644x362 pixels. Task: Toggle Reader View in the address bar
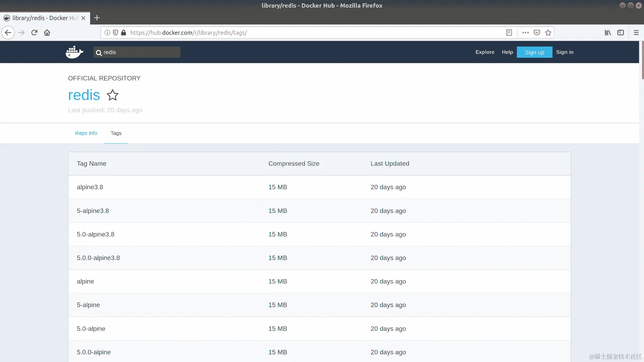click(509, 33)
